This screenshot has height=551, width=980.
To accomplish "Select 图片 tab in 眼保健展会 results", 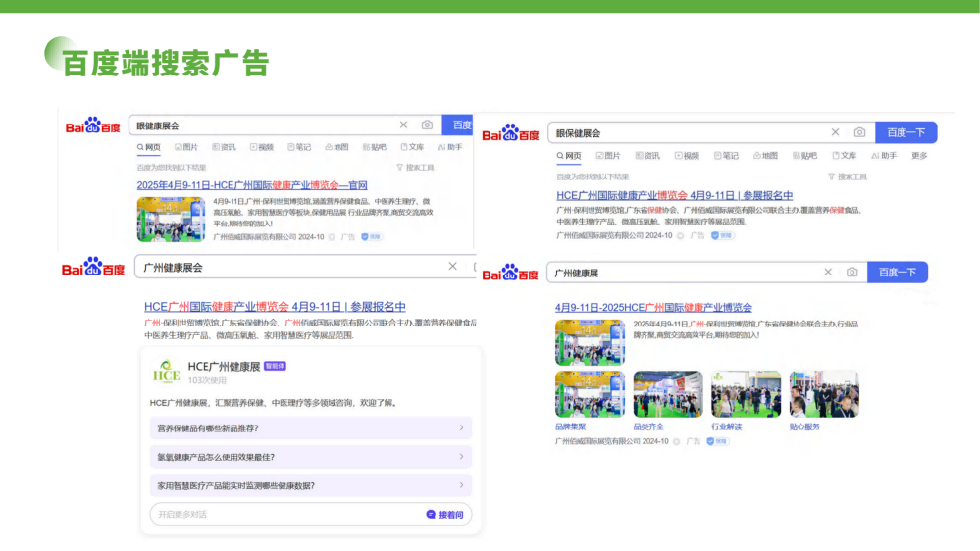I will [608, 156].
